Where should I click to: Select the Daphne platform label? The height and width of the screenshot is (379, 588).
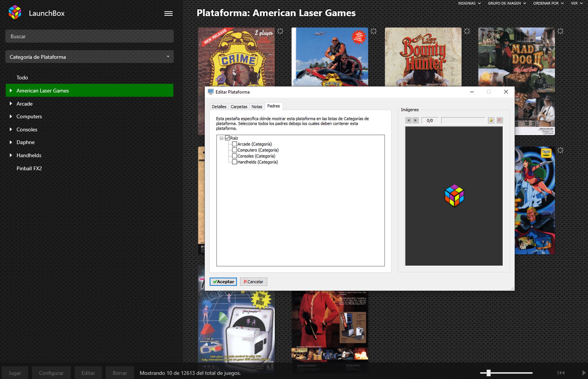coord(26,142)
